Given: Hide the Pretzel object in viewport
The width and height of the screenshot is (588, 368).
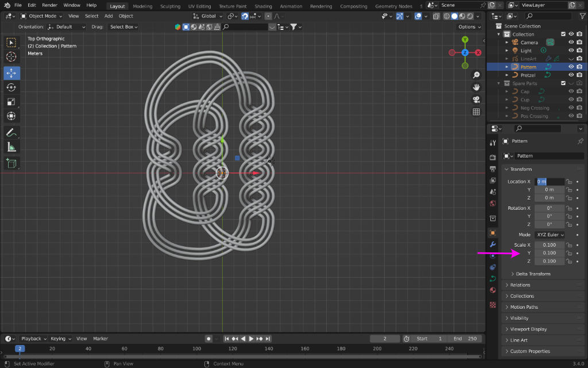Looking at the screenshot, I should [571, 75].
